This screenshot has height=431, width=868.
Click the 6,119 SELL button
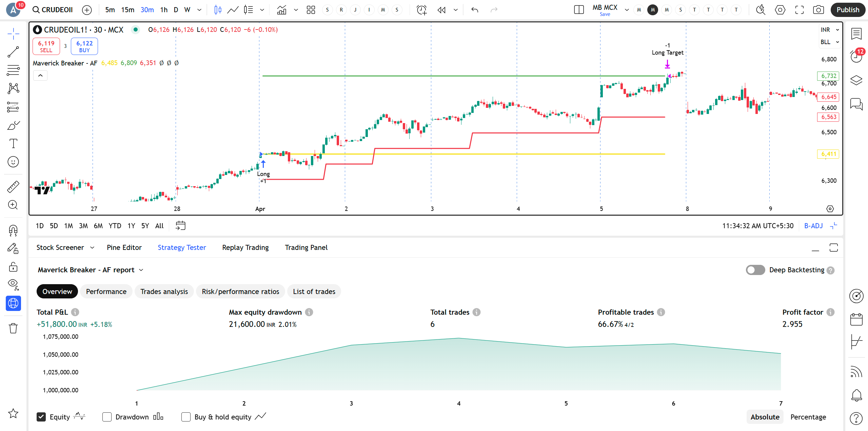tap(46, 46)
